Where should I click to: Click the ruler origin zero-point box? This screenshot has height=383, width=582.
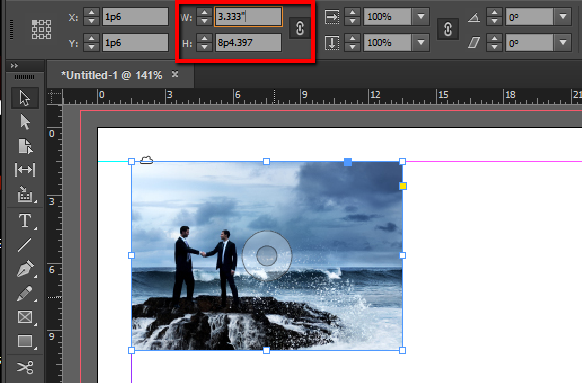[x=55, y=96]
